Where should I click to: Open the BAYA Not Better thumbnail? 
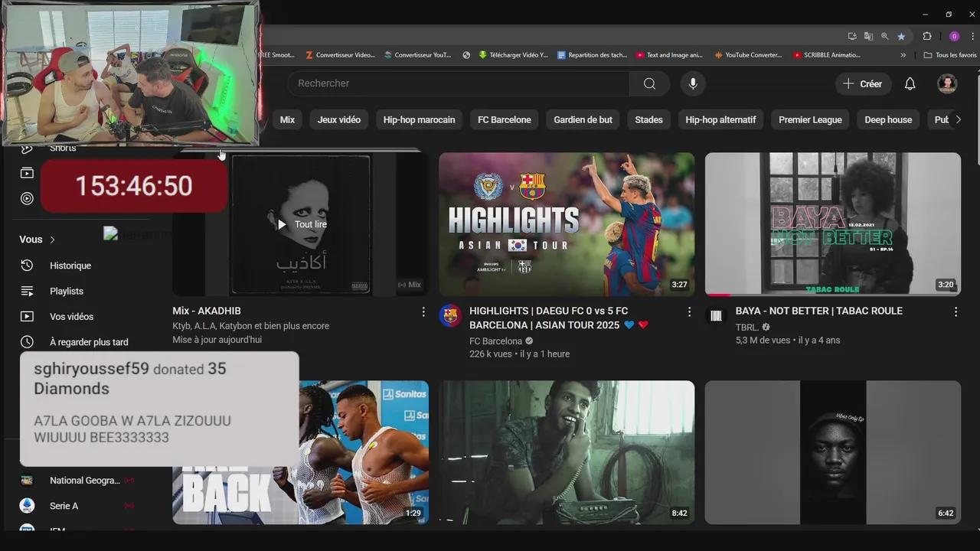point(833,224)
